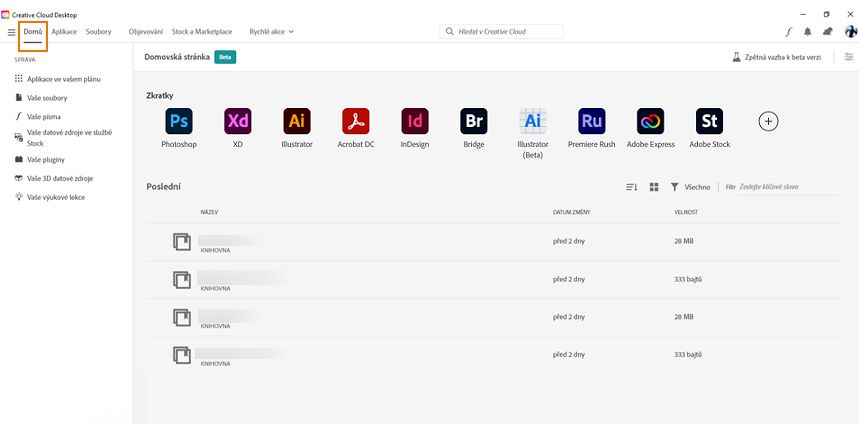Launch Acrobat DC shortcut
Image resolution: width=859 pixels, height=424 pixels.
pos(356,121)
